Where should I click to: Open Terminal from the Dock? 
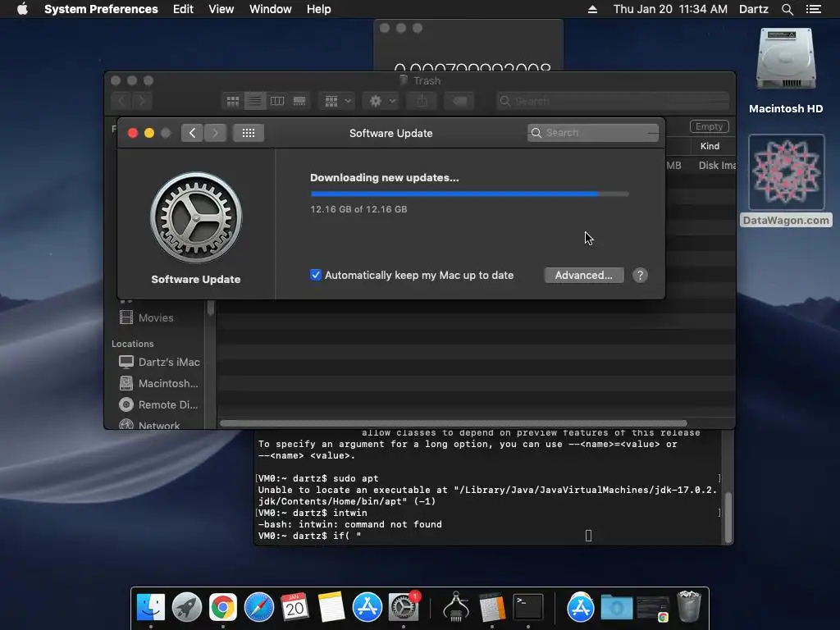tap(528, 607)
